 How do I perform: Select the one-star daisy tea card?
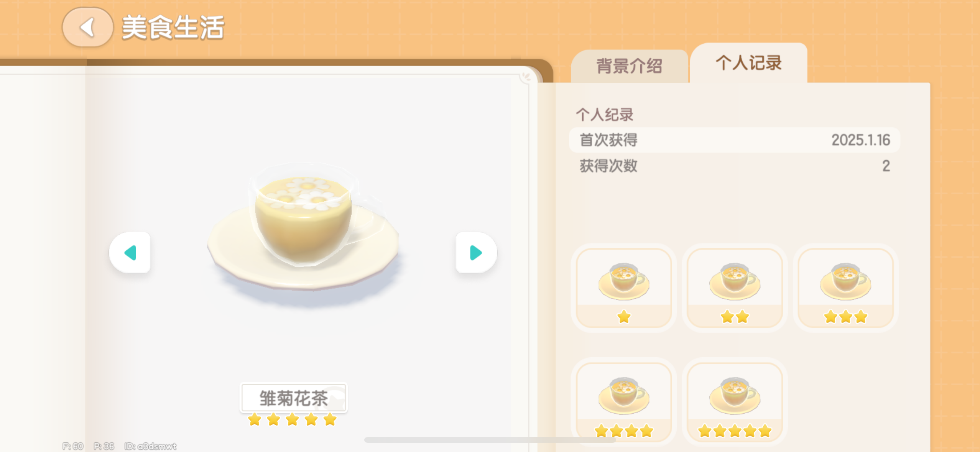coord(624,288)
